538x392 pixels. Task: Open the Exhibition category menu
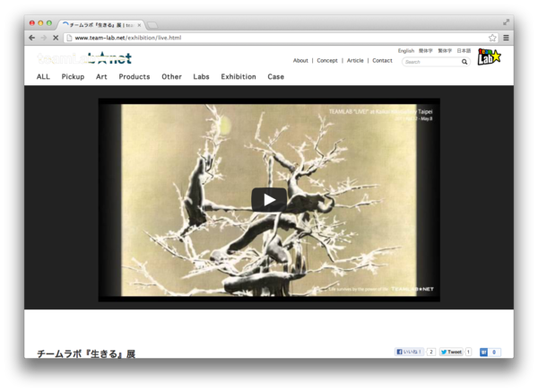pyautogui.click(x=239, y=76)
